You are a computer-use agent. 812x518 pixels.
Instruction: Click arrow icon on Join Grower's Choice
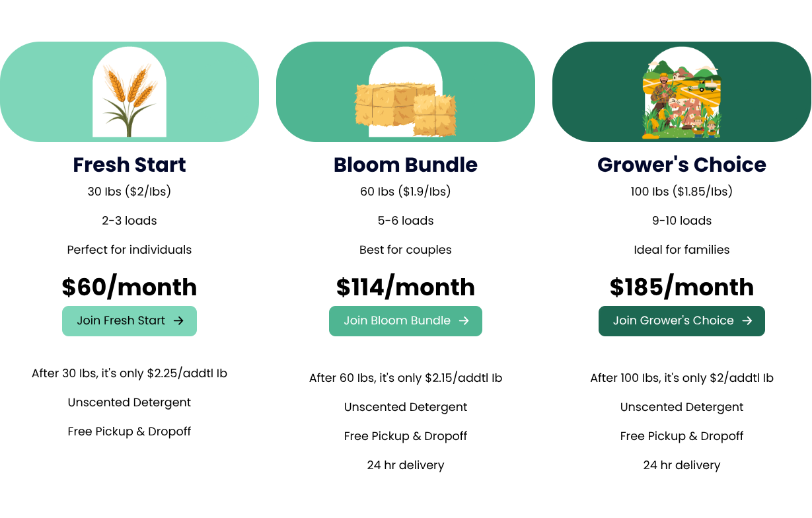[x=747, y=320]
